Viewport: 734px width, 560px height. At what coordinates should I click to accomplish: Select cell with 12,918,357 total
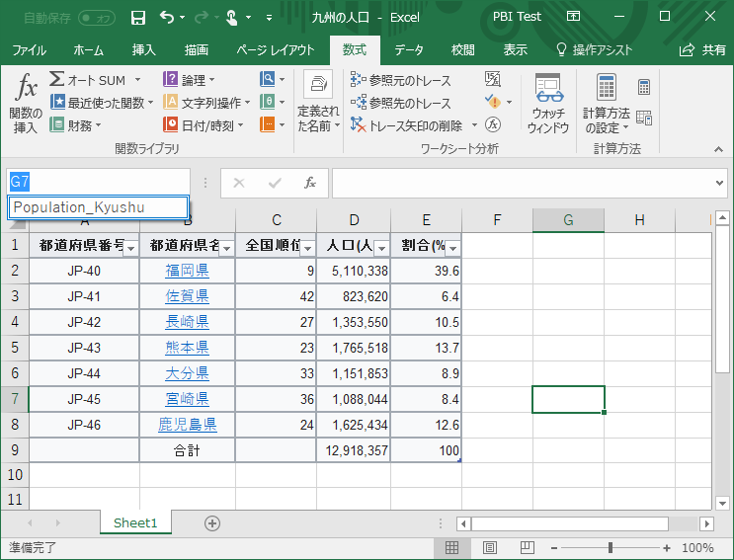[354, 450]
